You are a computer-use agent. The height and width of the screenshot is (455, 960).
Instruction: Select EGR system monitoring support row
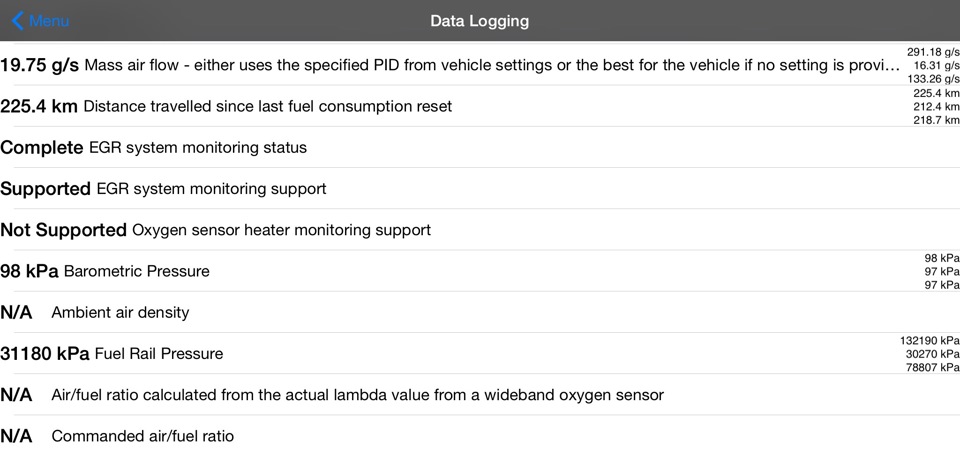pos(211,189)
